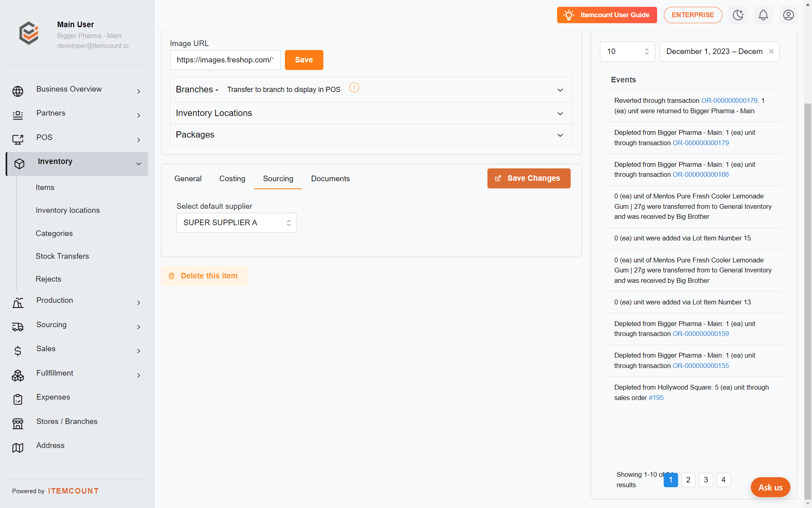
Task: Click the Partners icon in the sidebar
Action: click(x=18, y=115)
